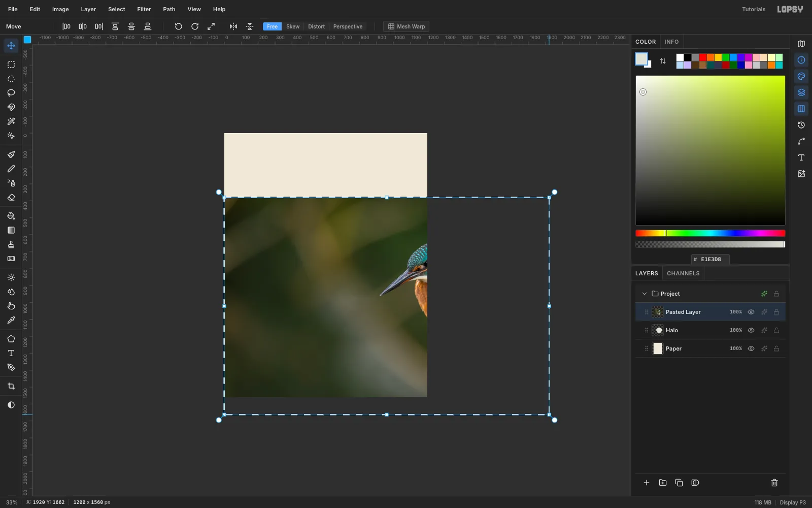Collapse the Project group
812x508 pixels.
point(645,294)
